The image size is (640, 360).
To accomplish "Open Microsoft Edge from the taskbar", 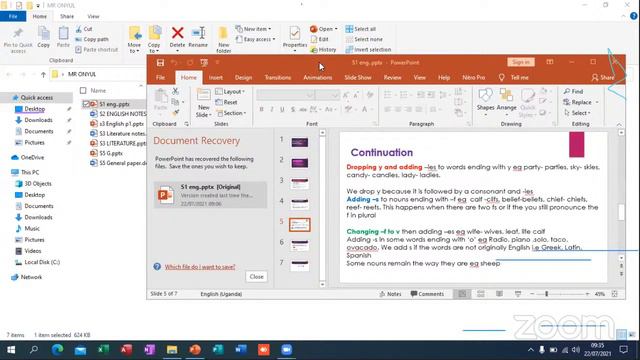I will click(x=57, y=350).
